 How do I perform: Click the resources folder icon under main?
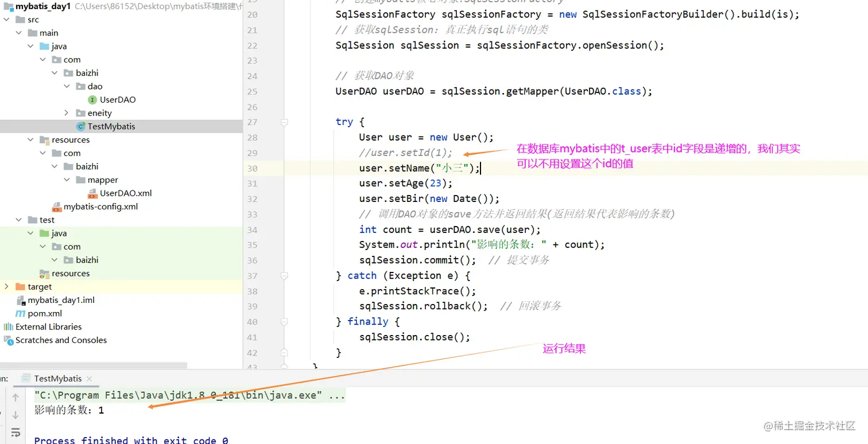click(44, 140)
